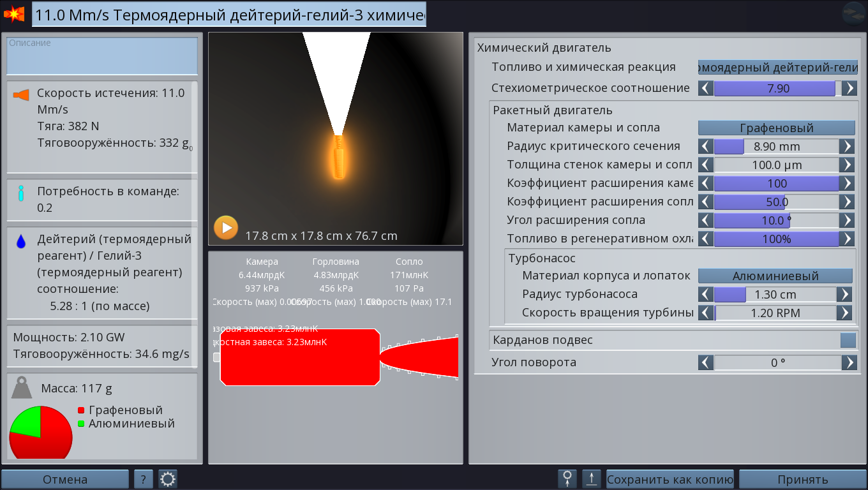Click the engine name text field

tap(229, 15)
